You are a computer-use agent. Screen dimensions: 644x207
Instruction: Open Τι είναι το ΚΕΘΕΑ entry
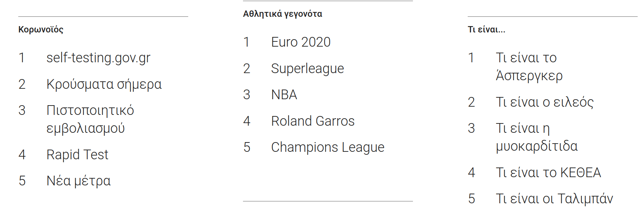tap(548, 173)
